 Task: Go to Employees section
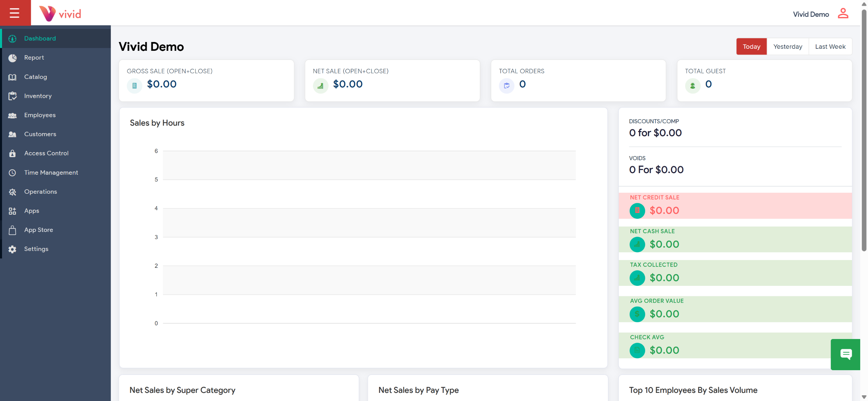(40, 115)
